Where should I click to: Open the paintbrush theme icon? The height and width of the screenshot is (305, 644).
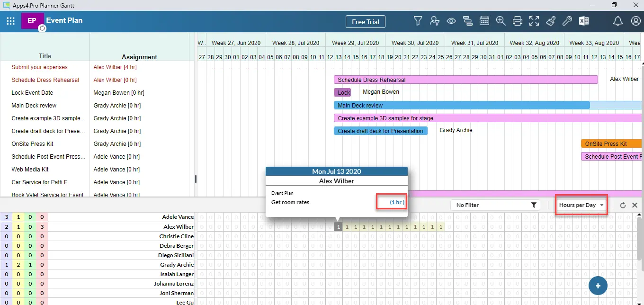click(x=551, y=21)
